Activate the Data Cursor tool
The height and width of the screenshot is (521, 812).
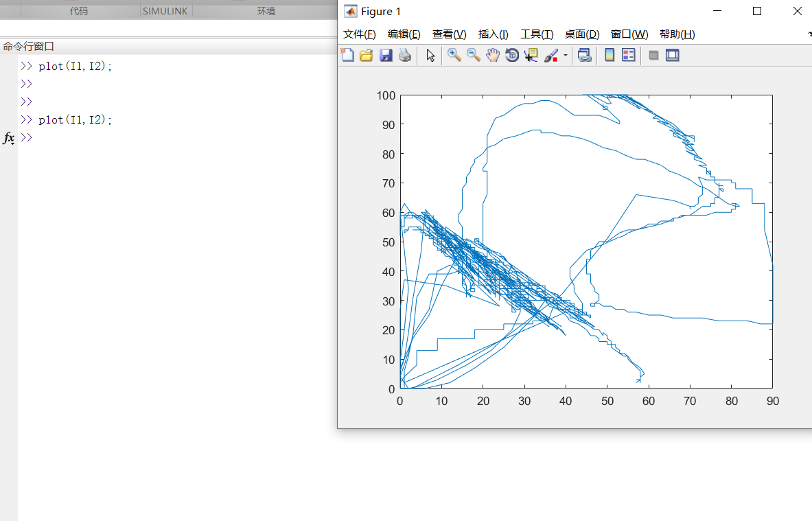click(531, 55)
